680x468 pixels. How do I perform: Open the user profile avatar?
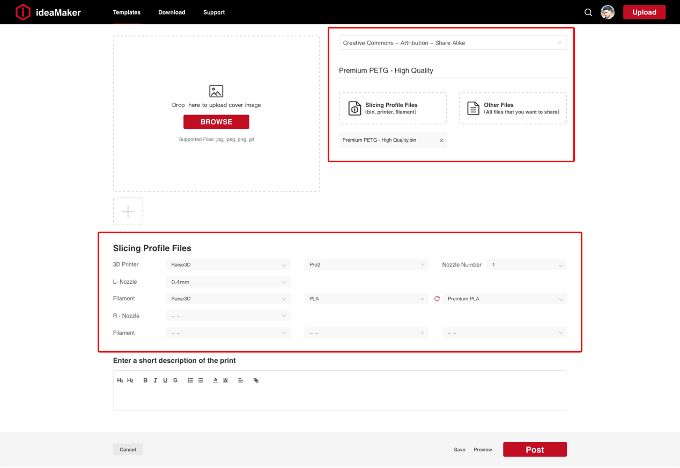(608, 12)
